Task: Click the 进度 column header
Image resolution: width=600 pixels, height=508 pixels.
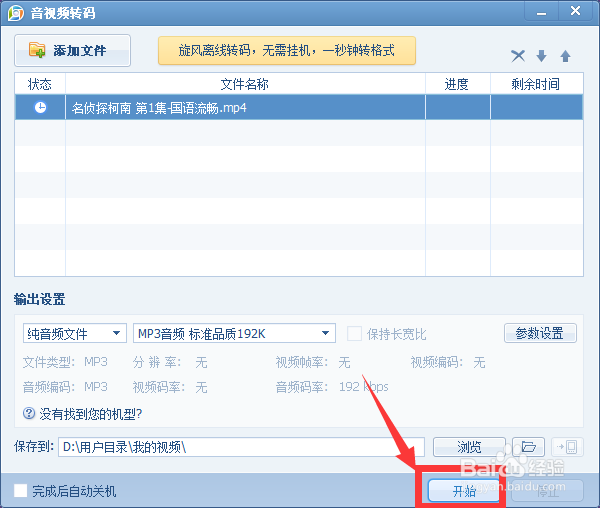Action: click(x=458, y=84)
